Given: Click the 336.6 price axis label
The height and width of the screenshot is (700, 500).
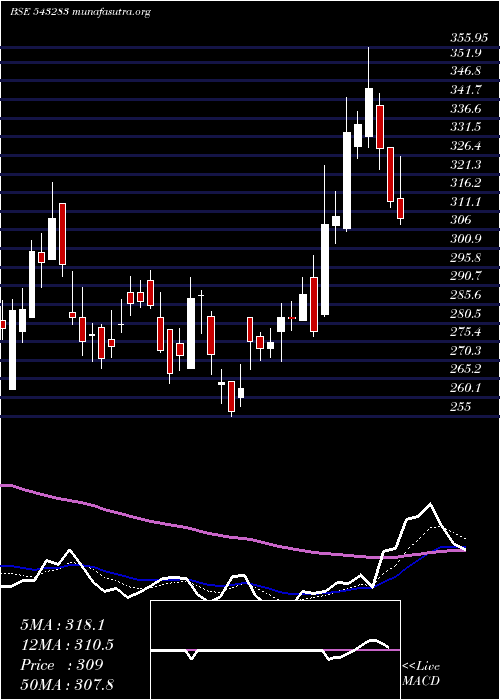Looking at the screenshot, I should (x=465, y=109).
